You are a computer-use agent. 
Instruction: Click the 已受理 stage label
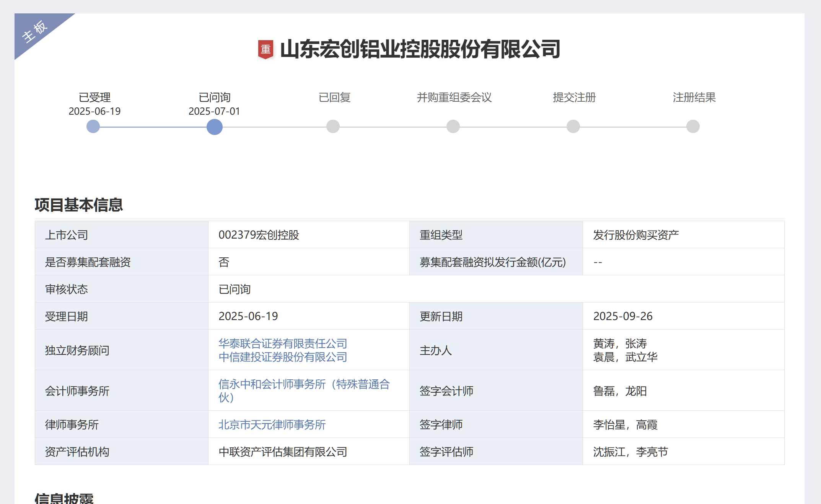point(94,98)
